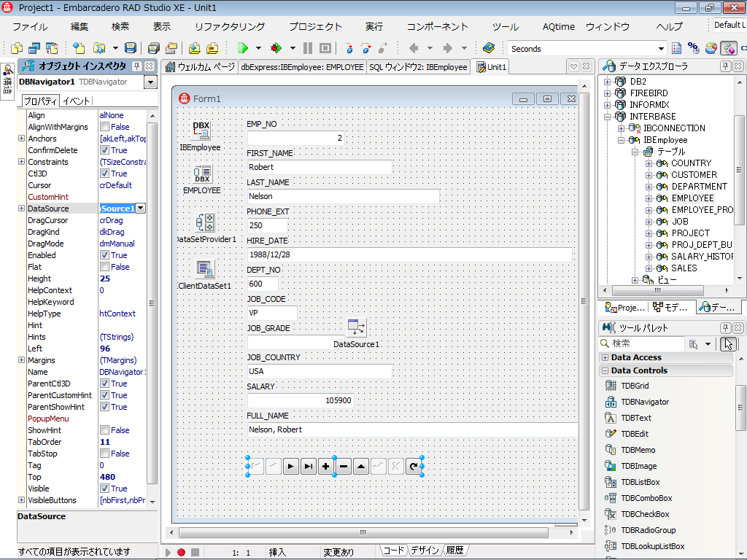Click the form designer horizontal scrollbar thumb
The image size is (747, 560).
click(x=363, y=532)
